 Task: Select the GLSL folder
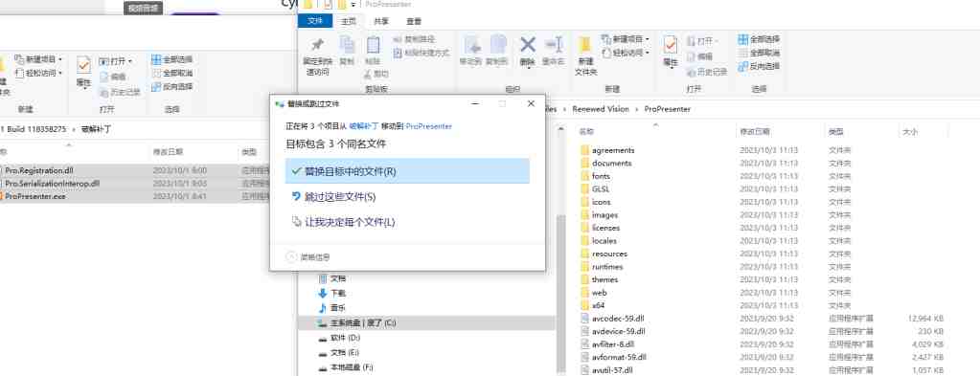click(600, 188)
